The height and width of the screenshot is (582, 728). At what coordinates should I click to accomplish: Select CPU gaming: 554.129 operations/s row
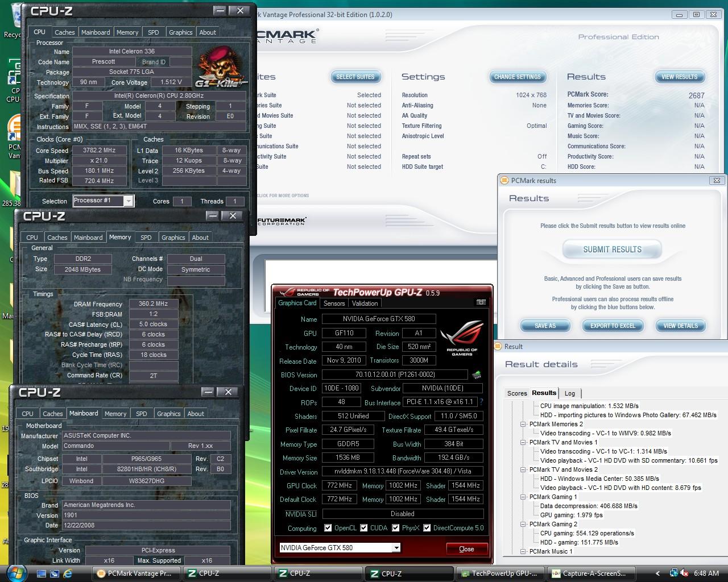587,533
